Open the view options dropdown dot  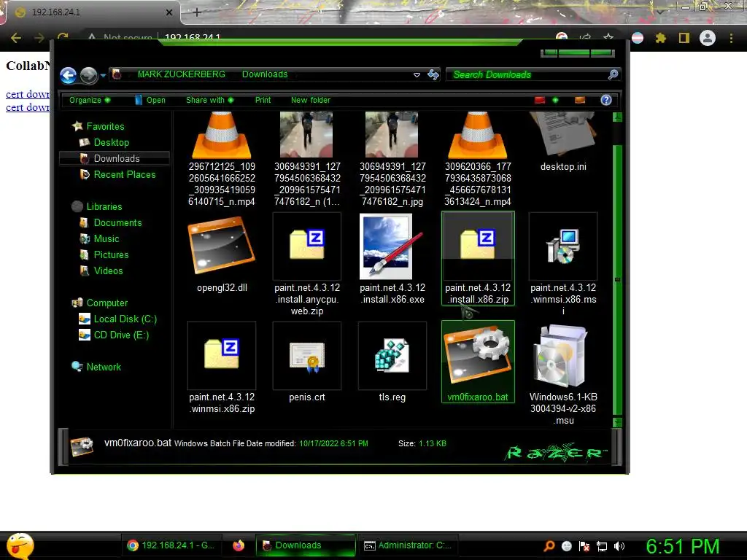pos(555,100)
